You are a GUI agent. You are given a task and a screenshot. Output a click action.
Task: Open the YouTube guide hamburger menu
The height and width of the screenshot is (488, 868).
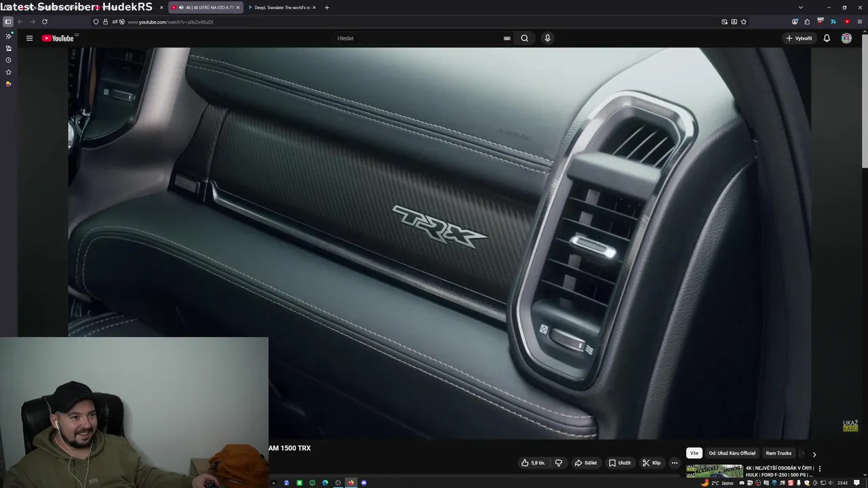[x=29, y=38]
